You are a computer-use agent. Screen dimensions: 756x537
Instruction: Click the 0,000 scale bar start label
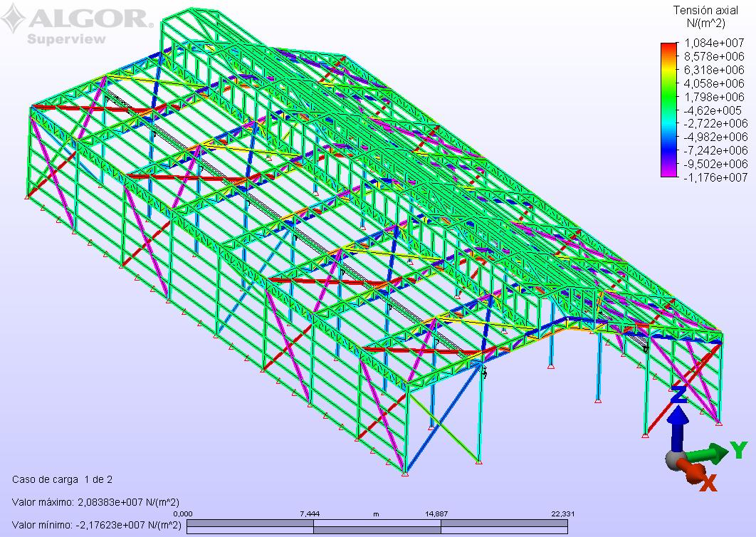(184, 513)
